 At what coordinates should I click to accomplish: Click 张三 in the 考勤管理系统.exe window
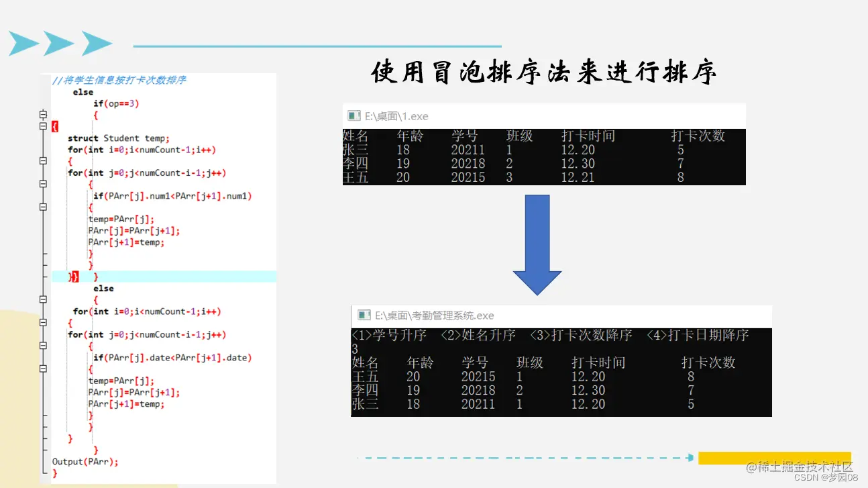tap(365, 404)
